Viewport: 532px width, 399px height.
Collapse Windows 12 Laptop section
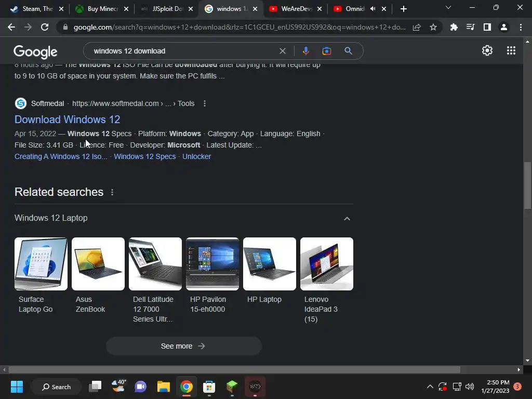click(x=347, y=219)
